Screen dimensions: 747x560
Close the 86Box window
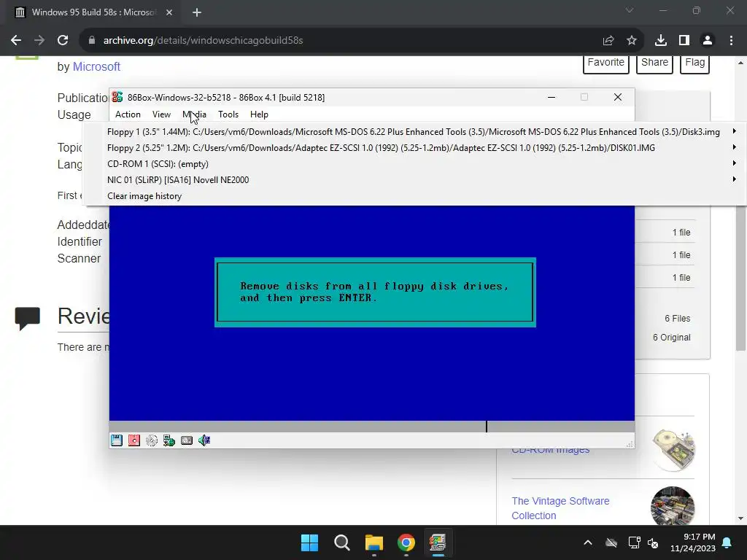tap(618, 97)
